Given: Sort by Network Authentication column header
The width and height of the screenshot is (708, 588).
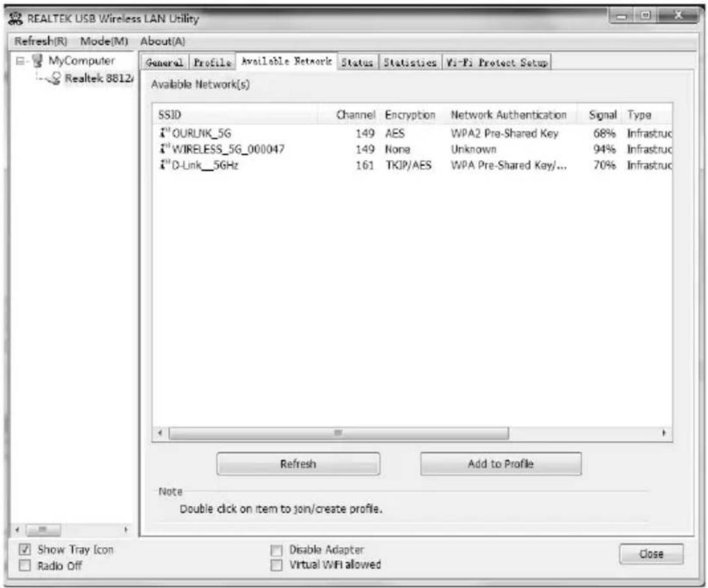Looking at the screenshot, I should 510,115.
